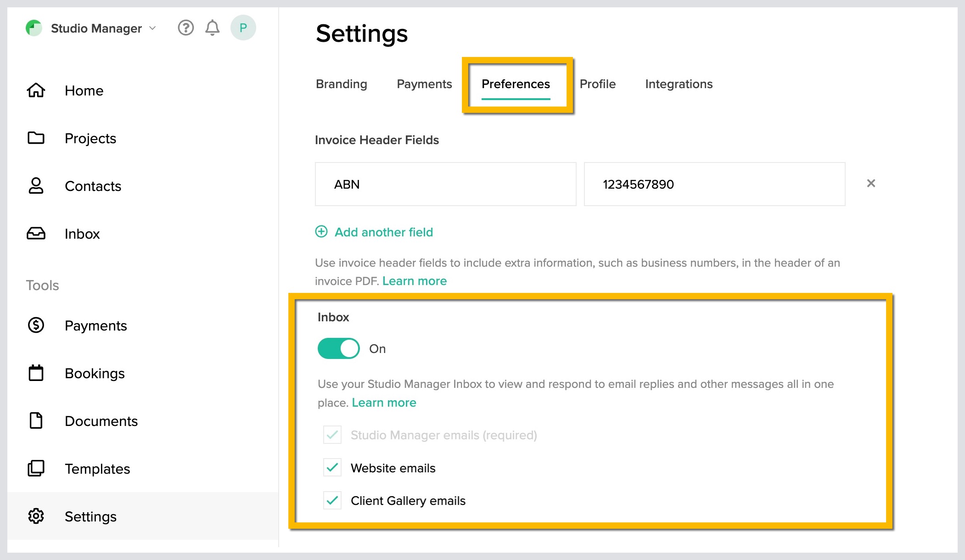965x560 pixels.
Task: Open Contacts in the sidebar
Action: (93, 186)
